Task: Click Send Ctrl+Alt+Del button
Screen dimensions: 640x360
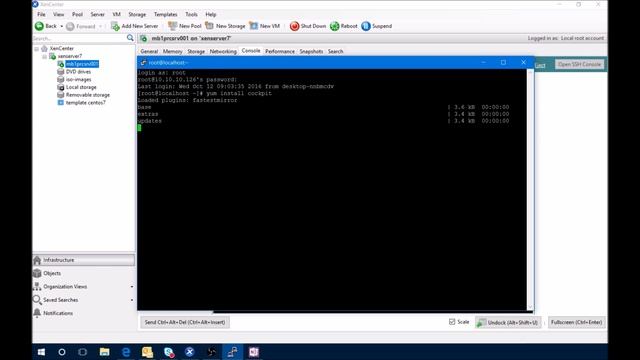Action: (185, 322)
